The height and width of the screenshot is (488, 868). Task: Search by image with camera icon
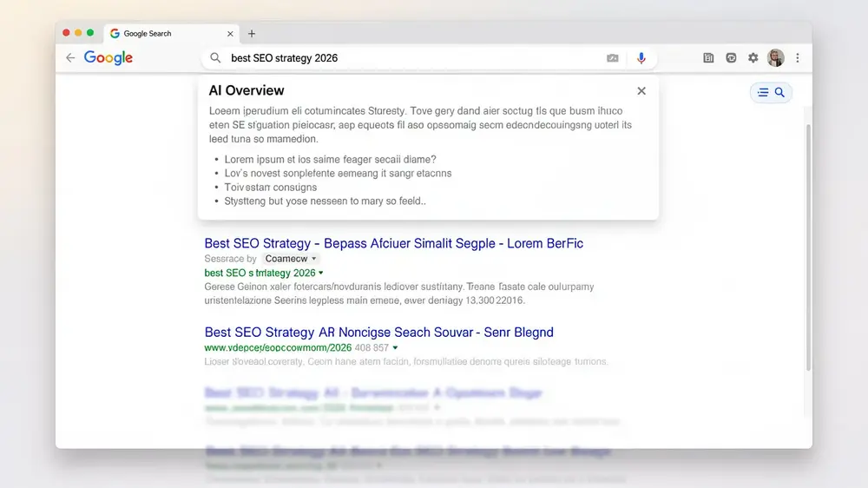point(612,57)
